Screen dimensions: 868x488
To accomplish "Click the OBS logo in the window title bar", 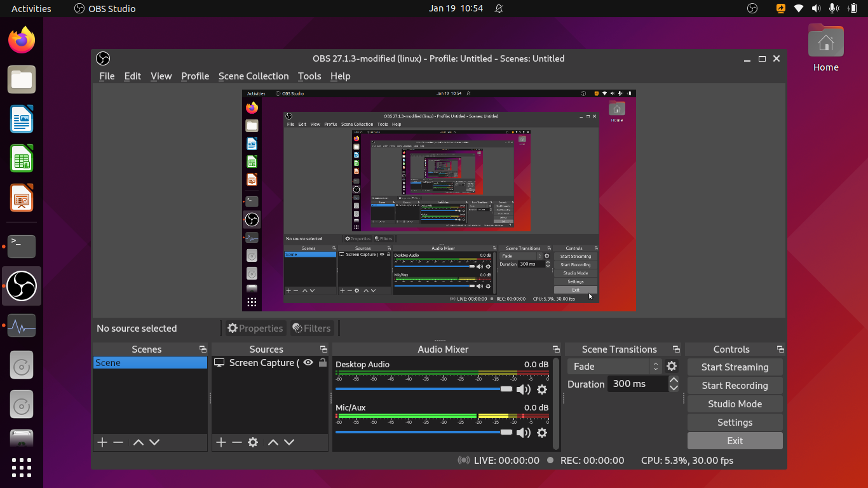I will pos(103,58).
